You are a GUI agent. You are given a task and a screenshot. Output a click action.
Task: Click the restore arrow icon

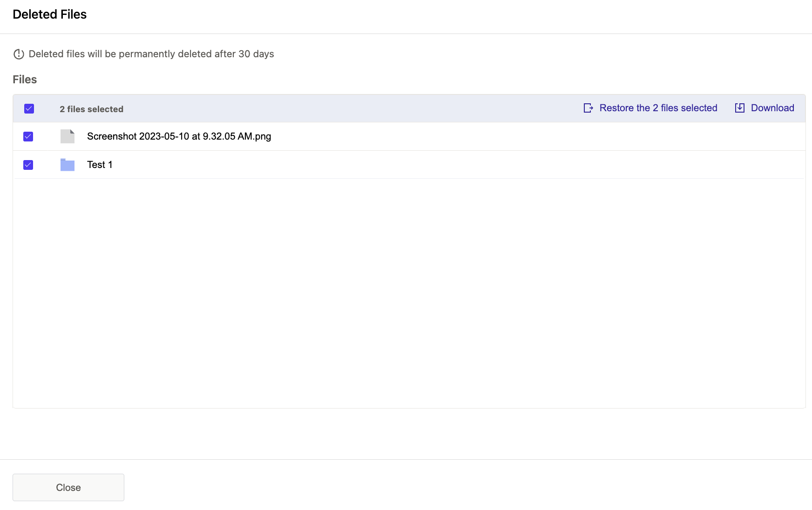[x=588, y=108]
